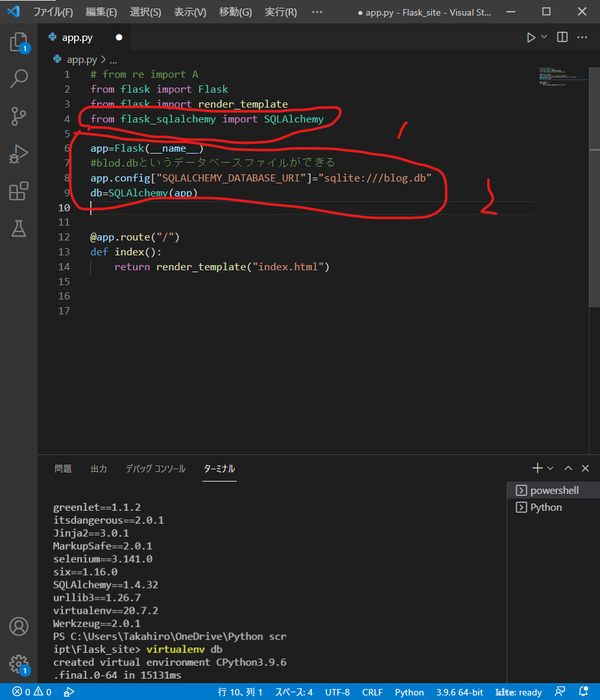600x700 pixels.
Task: Open the editor more actions menu
Action: tap(582, 38)
